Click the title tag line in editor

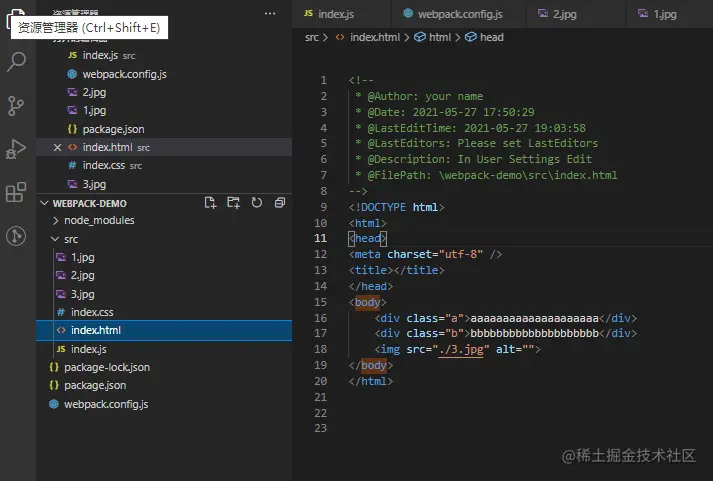point(397,270)
